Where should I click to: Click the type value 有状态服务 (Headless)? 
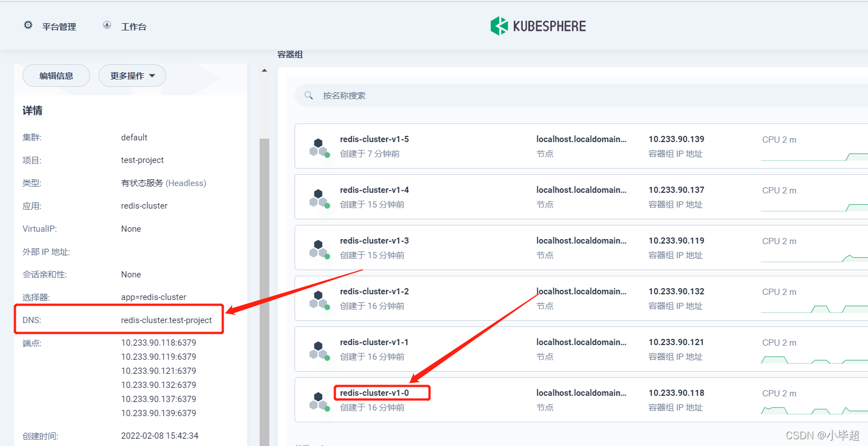pos(164,183)
